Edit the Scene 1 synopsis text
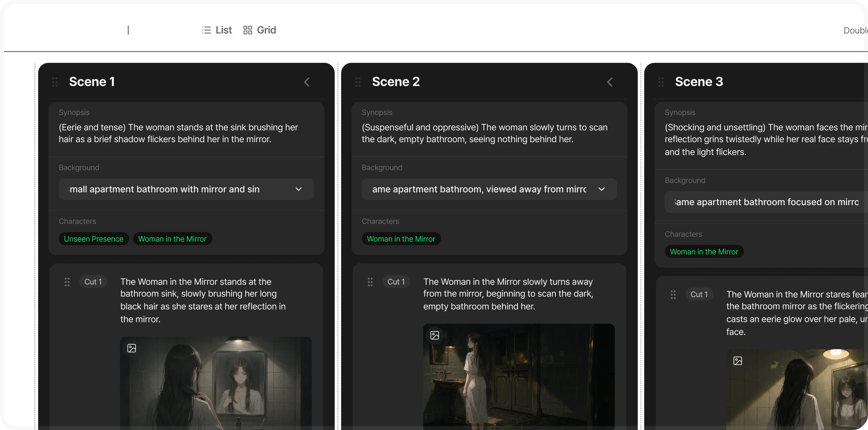This screenshot has width=868, height=430. point(179,133)
